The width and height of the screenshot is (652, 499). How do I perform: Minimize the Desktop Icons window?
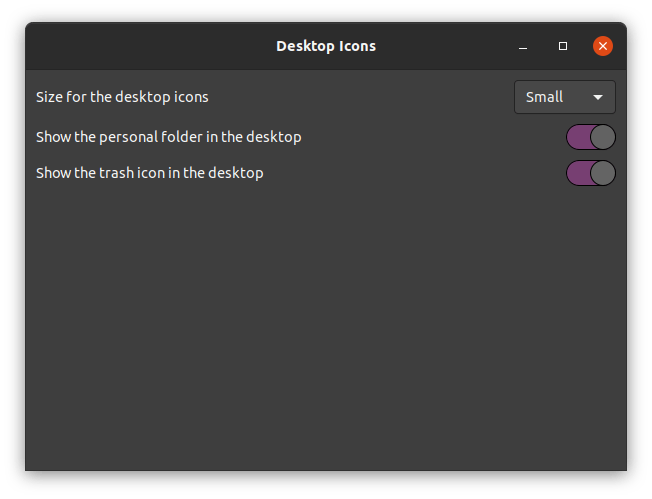pos(523,46)
